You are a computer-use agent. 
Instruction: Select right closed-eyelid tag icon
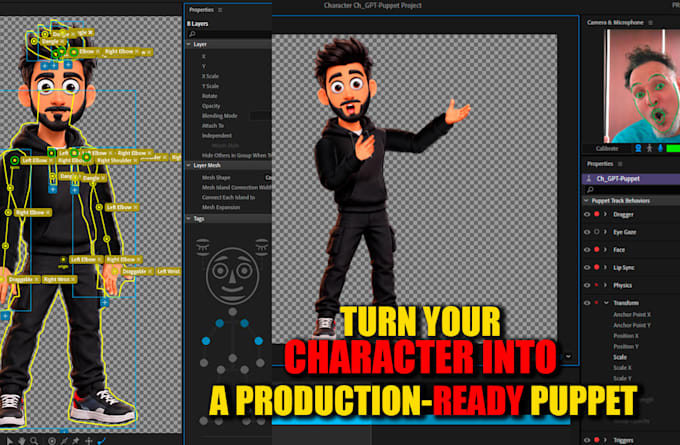tap(262, 245)
